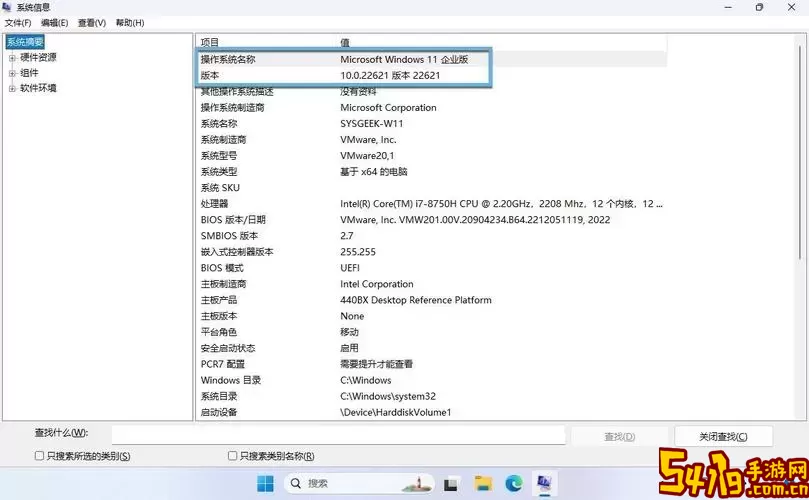
Task: Expand the 软件环境 tree node
Action: (12, 89)
